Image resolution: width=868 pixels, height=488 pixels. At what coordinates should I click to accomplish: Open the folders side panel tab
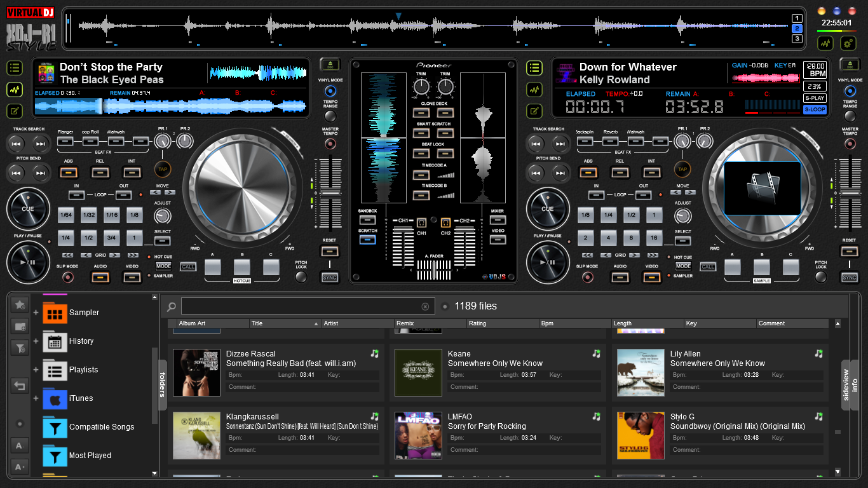tap(162, 384)
